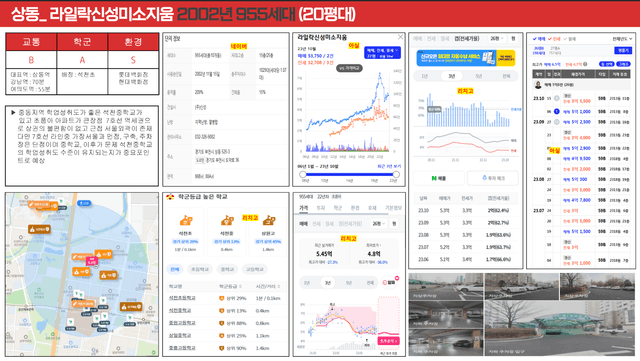Toggle the 월세 checkbox in transaction list

click(x=570, y=39)
